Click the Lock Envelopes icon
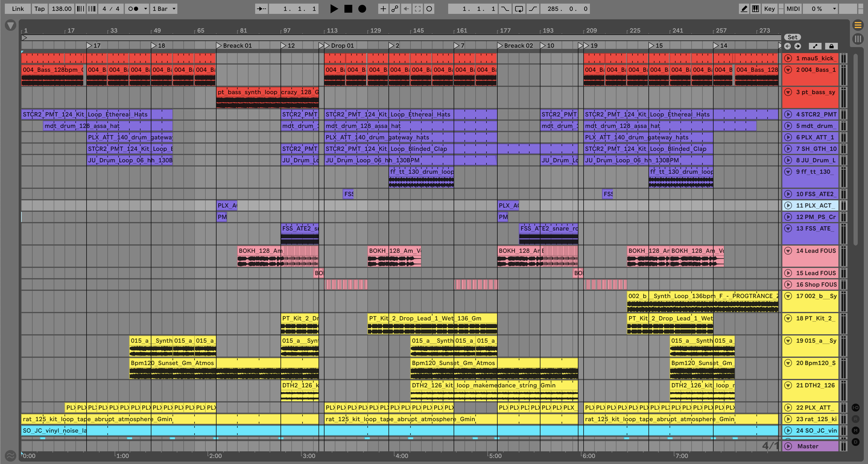The width and height of the screenshot is (868, 464). pyautogui.click(x=831, y=46)
